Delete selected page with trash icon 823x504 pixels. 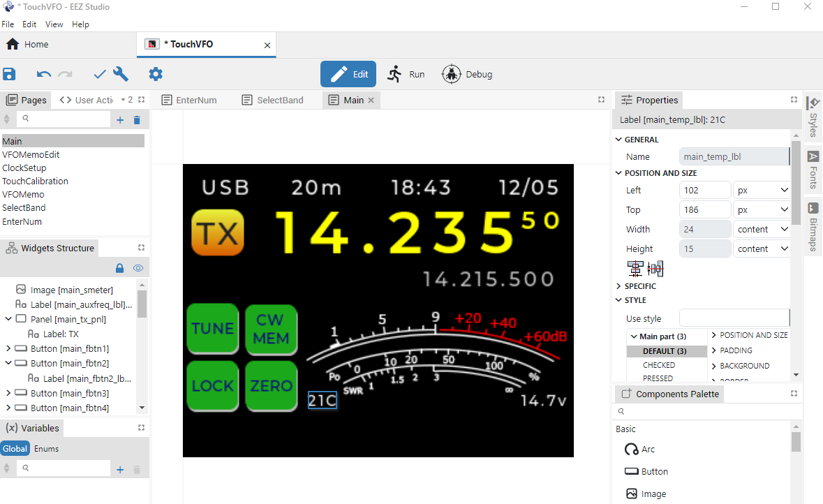click(137, 120)
